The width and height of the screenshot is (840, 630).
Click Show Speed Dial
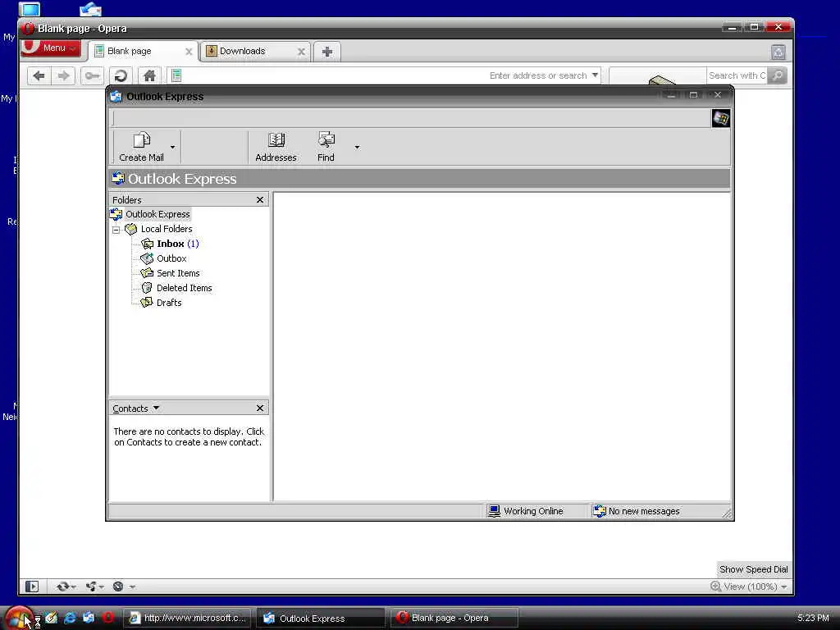pyautogui.click(x=753, y=569)
